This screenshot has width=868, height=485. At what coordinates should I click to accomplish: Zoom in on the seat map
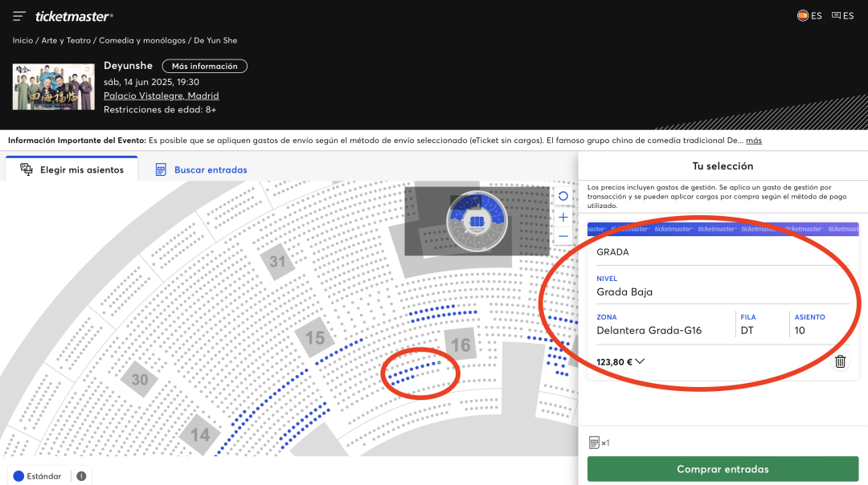coord(563,217)
